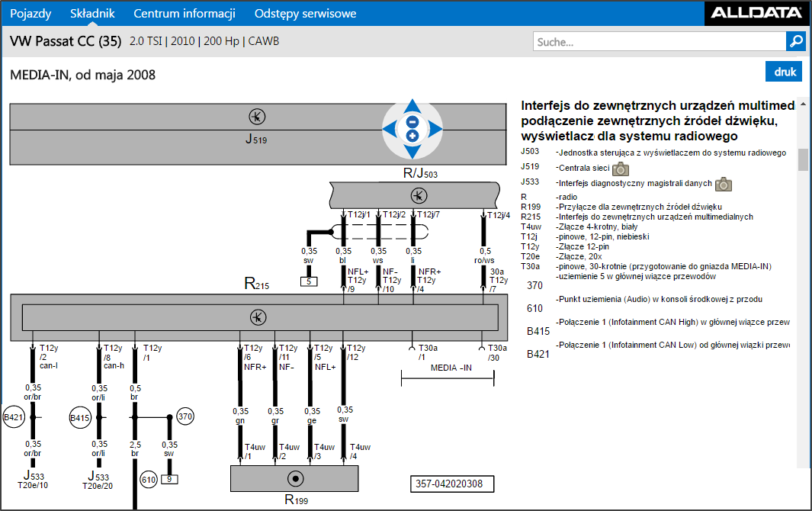Click the 2,5 br wire label
Image resolution: width=812 pixels, height=511 pixels.
[x=135, y=448]
